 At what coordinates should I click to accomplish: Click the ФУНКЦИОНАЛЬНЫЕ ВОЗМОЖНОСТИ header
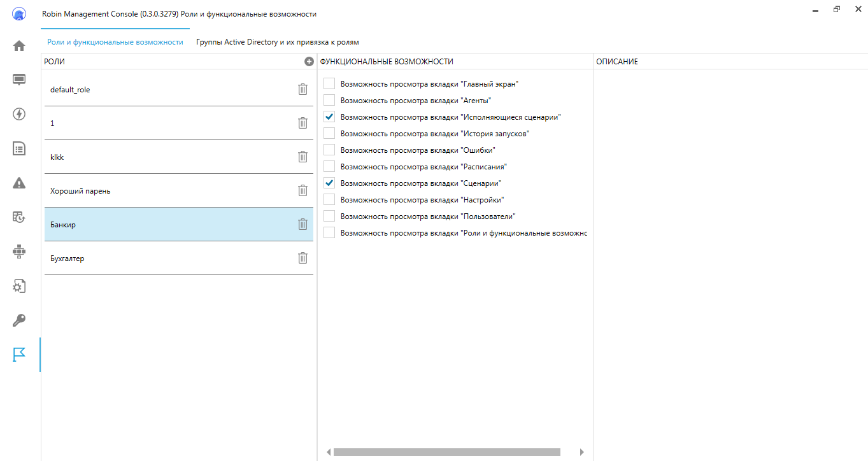387,62
